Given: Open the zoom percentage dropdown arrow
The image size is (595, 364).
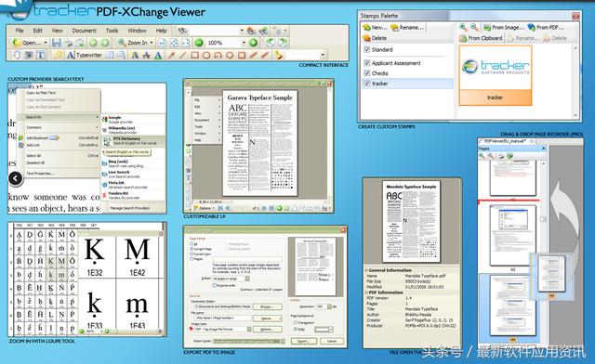Looking at the screenshot, I should pyautogui.click(x=244, y=43).
